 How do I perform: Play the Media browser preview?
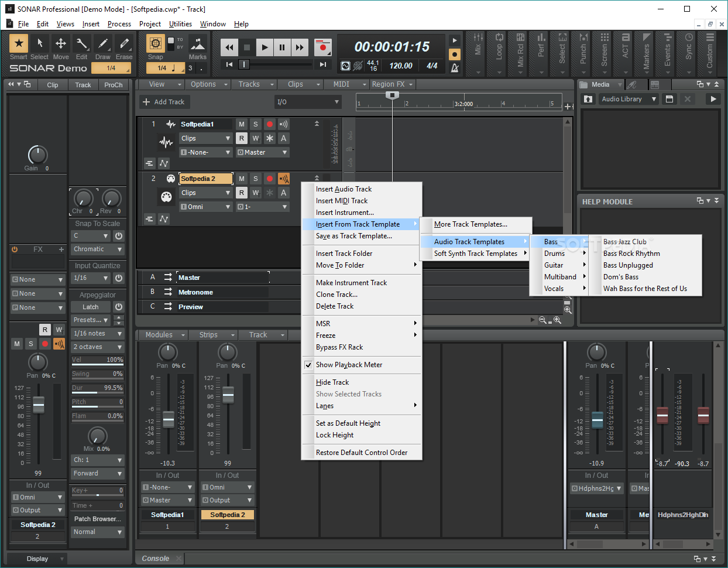[713, 99]
